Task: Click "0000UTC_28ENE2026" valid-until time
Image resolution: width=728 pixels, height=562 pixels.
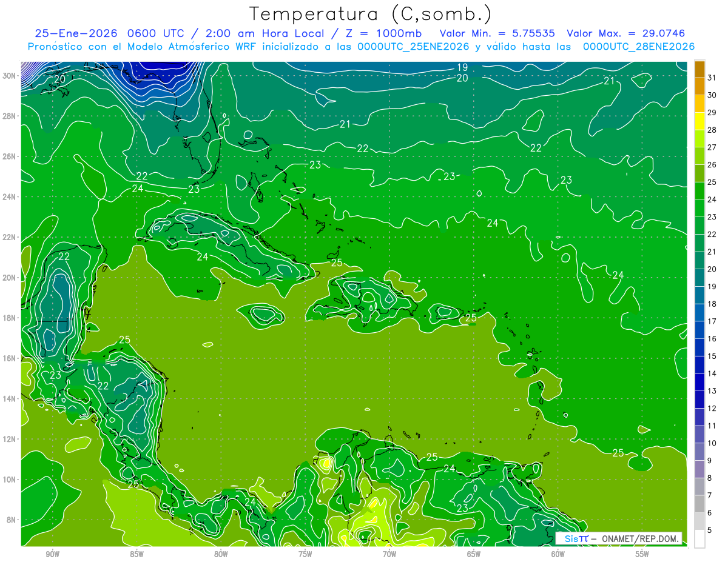Action: click(638, 47)
